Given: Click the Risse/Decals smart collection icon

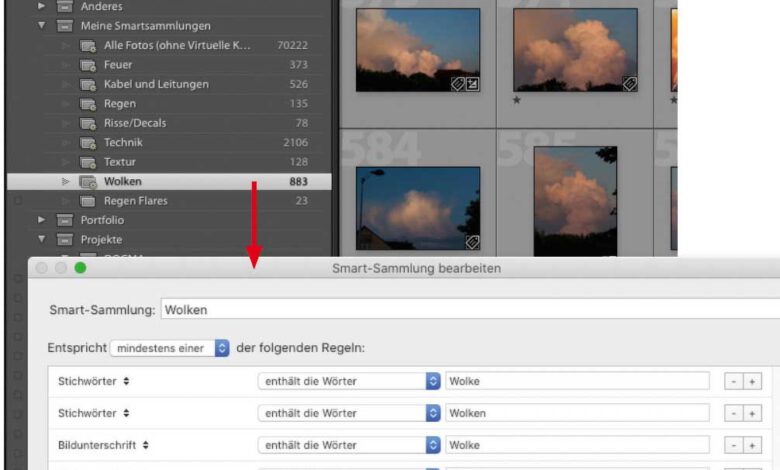Looking at the screenshot, I should (88, 123).
